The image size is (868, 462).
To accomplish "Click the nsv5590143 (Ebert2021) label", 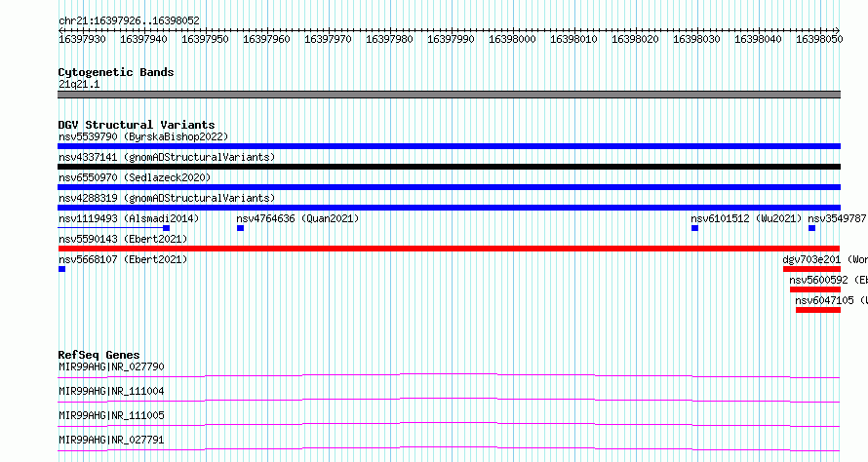I will pyautogui.click(x=123, y=239).
